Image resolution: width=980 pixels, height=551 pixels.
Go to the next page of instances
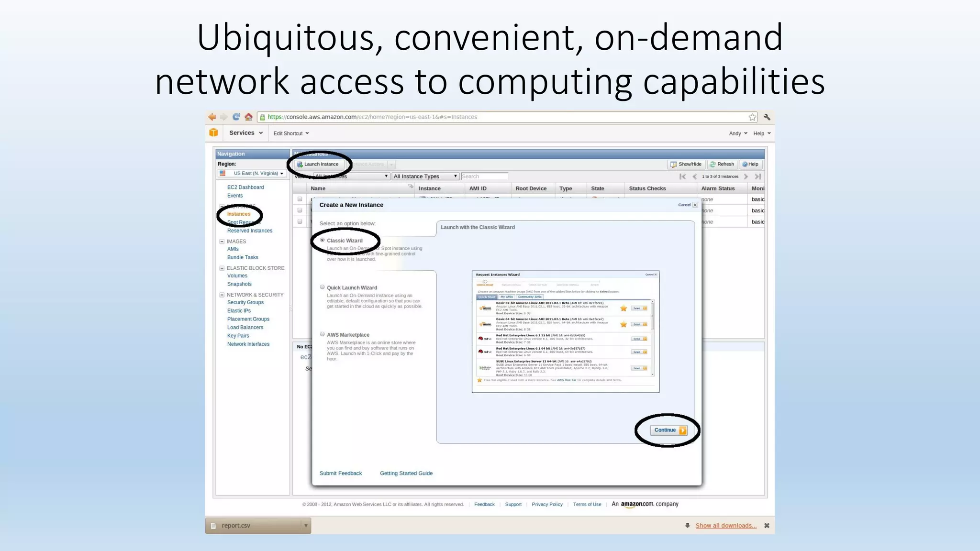pos(746,176)
